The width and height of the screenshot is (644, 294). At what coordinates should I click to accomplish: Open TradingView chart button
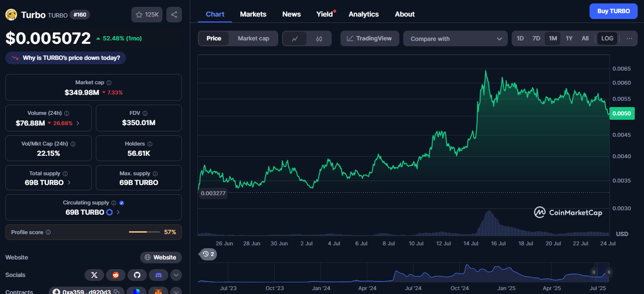click(370, 38)
